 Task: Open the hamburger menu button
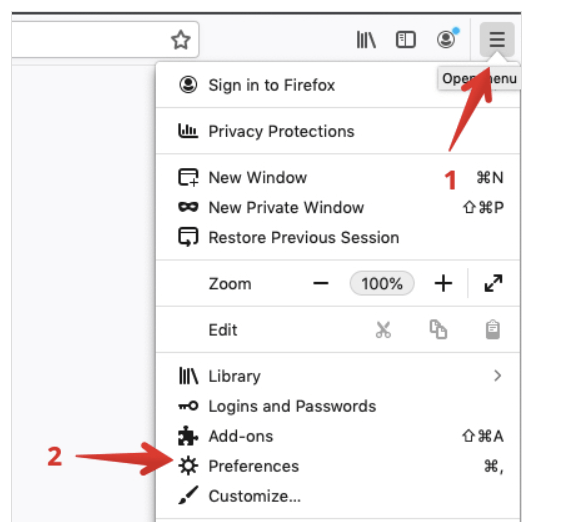(x=497, y=39)
